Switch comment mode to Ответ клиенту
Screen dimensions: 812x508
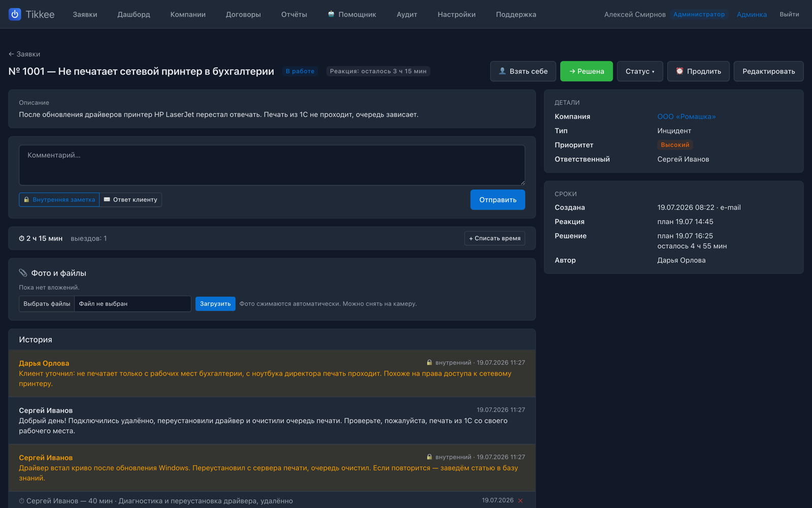130,200
